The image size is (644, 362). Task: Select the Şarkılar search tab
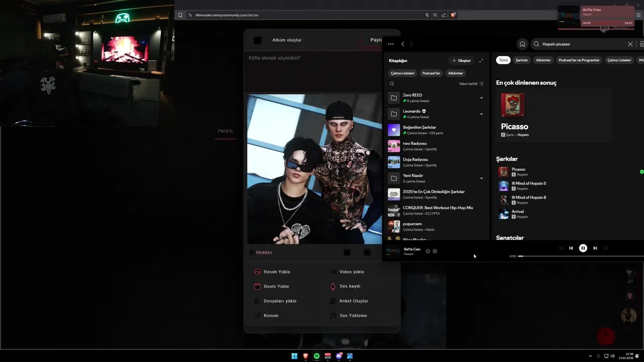pyautogui.click(x=522, y=60)
